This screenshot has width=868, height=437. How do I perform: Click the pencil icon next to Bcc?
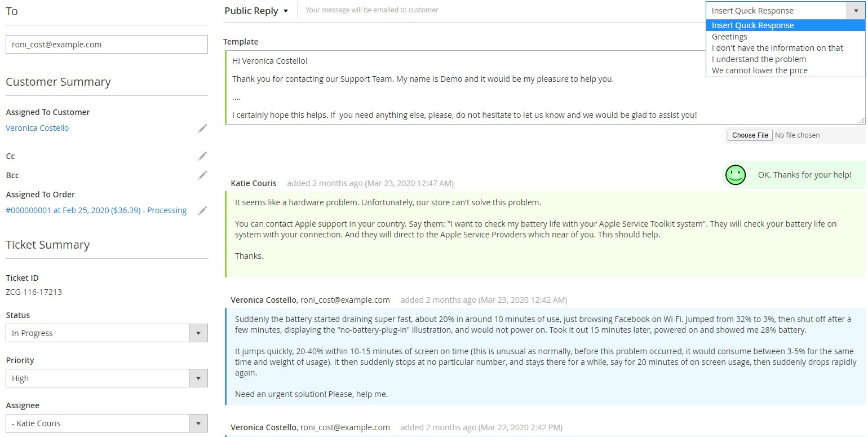tap(202, 175)
